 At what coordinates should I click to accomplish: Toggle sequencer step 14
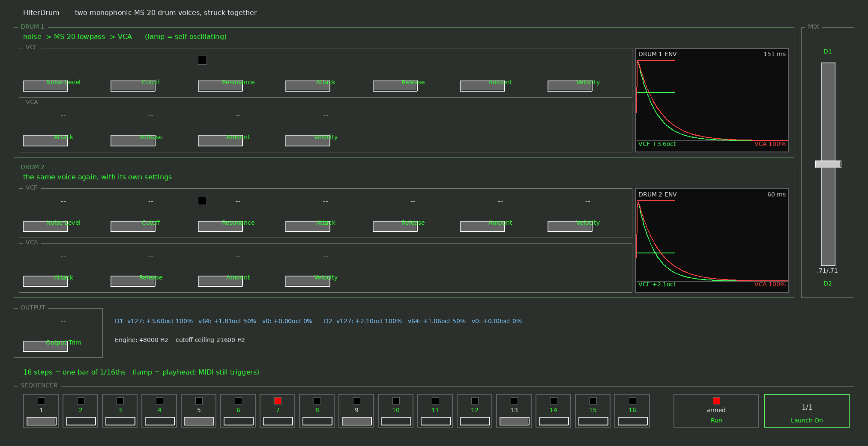point(554,421)
